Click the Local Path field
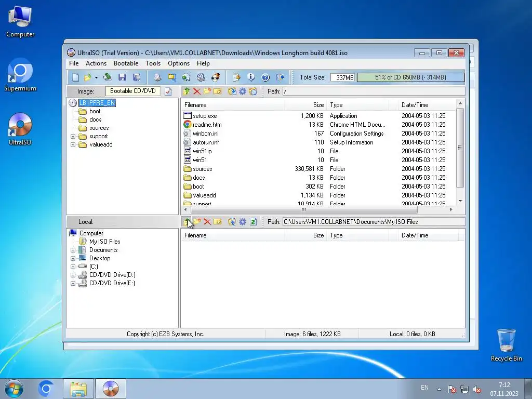This screenshot has width=532, height=399. click(x=374, y=222)
